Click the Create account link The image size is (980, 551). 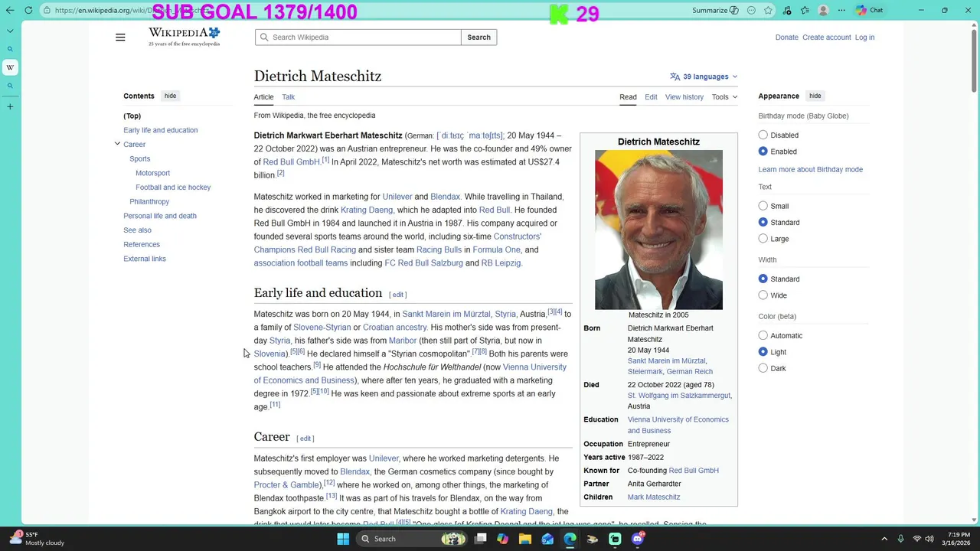[827, 37]
